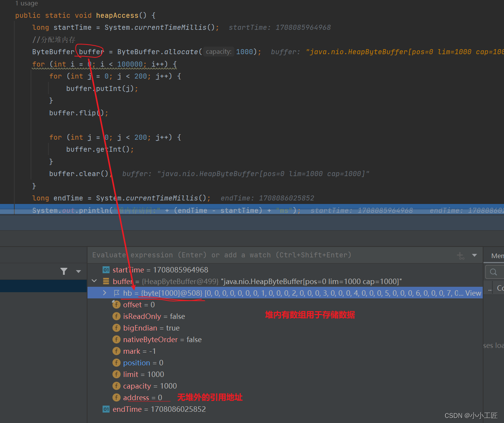The height and width of the screenshot is (423, 504).
Task: Select the 'position = 0' field row
Action: tap(285, 363)
